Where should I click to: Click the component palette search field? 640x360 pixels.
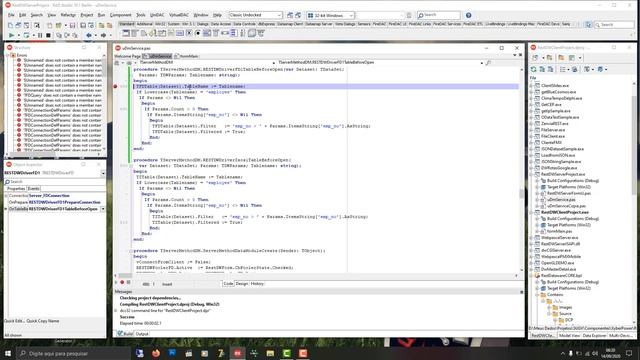click(614, 25)
